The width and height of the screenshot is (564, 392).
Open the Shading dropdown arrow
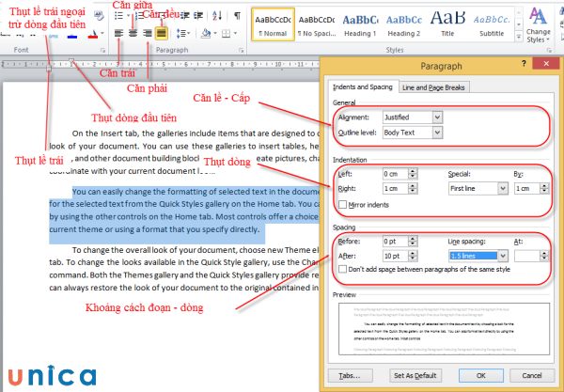click(215, 34)
